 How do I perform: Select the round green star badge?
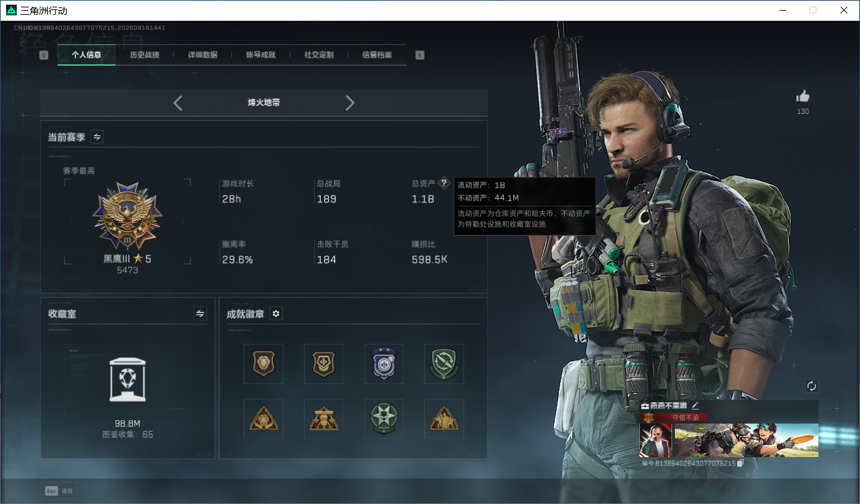384,419
